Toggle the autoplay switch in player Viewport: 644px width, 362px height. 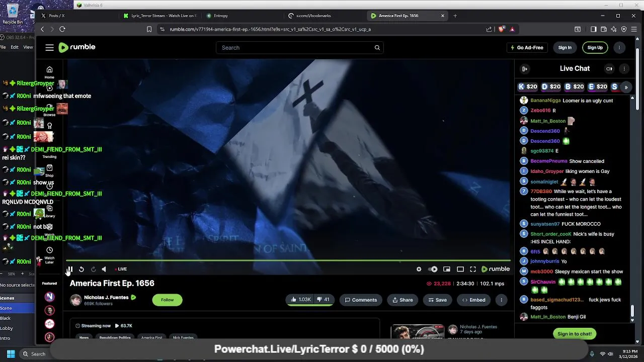pyautogui.click(x=433, y=269)
